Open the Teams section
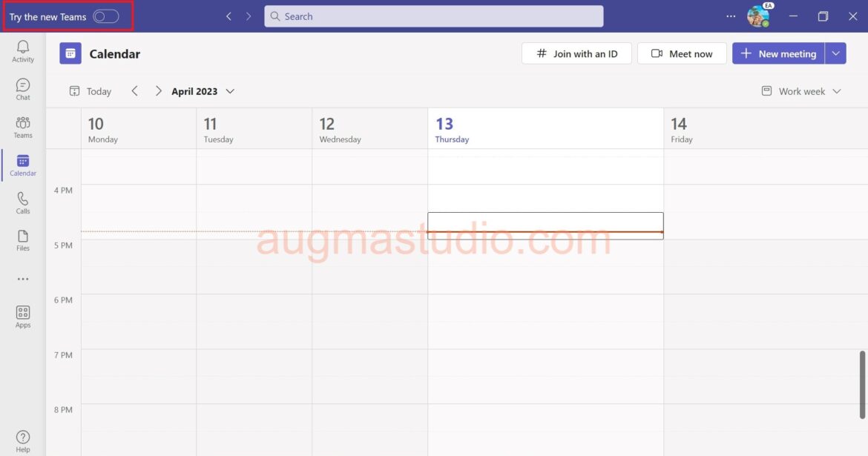Viewport: 868px width, 456px height. click(22, 127)
